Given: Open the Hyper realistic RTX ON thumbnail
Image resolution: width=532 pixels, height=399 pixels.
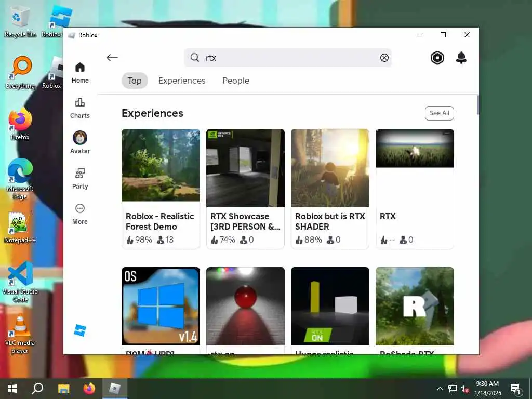Looking at the screenshot, I should pos(330,306).
